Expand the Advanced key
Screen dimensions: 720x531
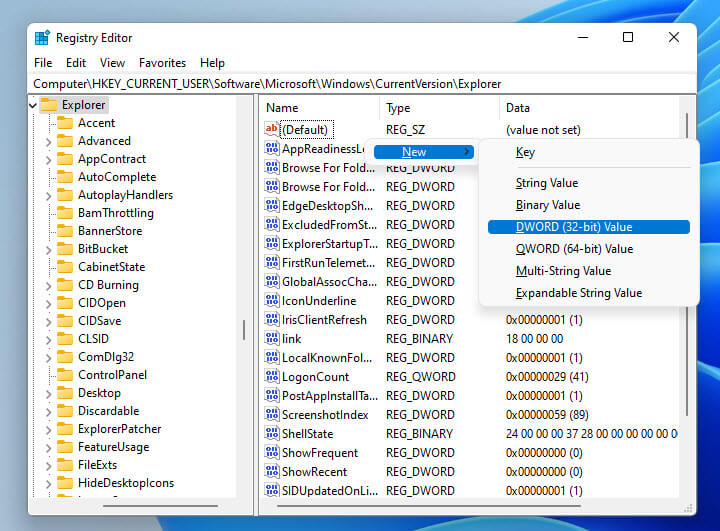click(x=48, y=142)
